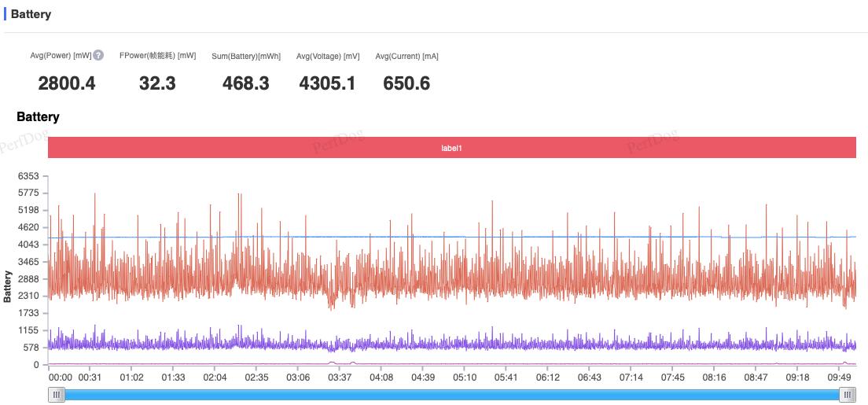
Task: Click the Avg(Power) value 2800.4
Action: pos(67,83)
